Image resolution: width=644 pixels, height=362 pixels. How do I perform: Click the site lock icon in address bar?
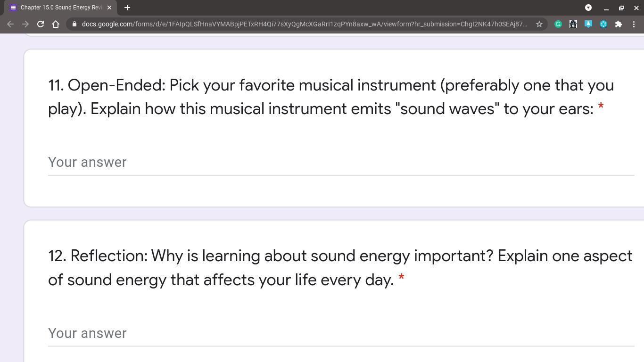click(74, 24)
